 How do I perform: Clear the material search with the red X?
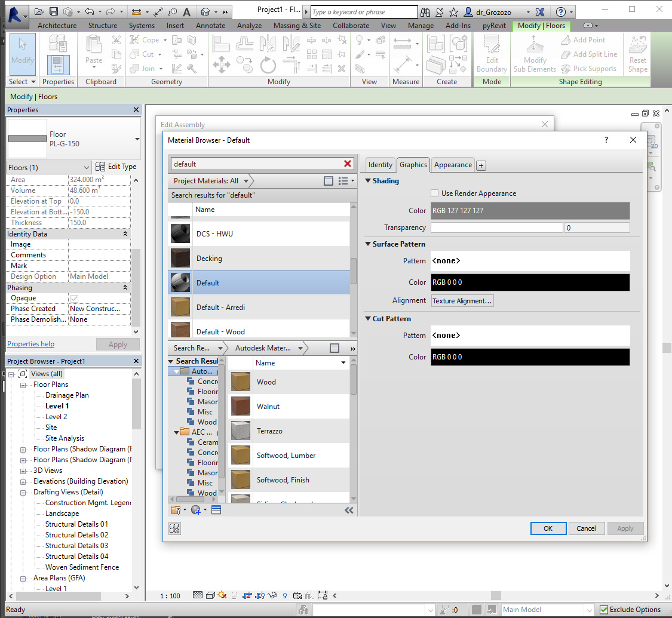pyautogui.click(x=348, y=164)
